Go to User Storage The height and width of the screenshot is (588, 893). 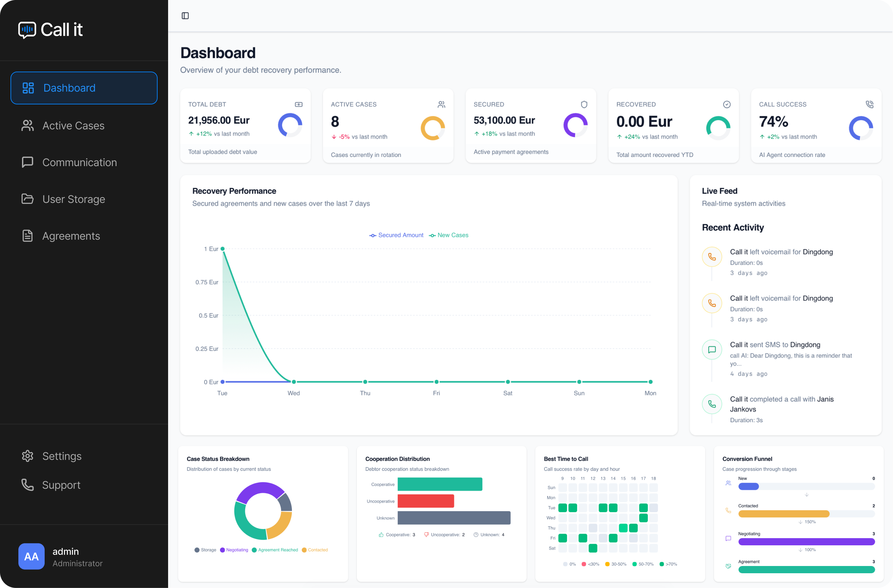pyautogui.click(x=74, y=199)
